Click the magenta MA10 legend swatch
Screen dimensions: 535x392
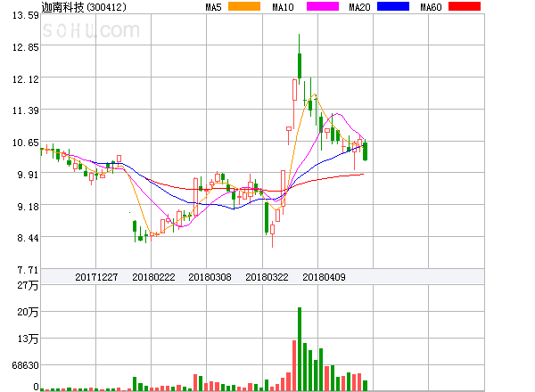coord(323,6)
